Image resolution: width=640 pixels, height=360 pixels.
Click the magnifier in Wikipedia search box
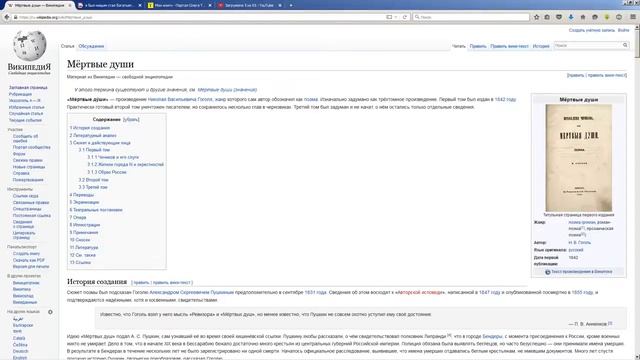click(625, 45)
